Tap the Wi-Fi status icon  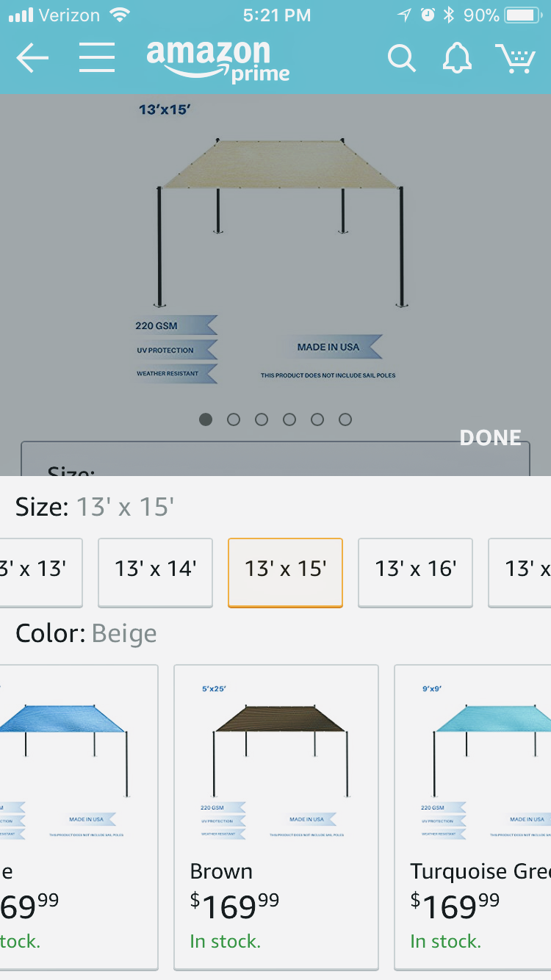[118, 15]
